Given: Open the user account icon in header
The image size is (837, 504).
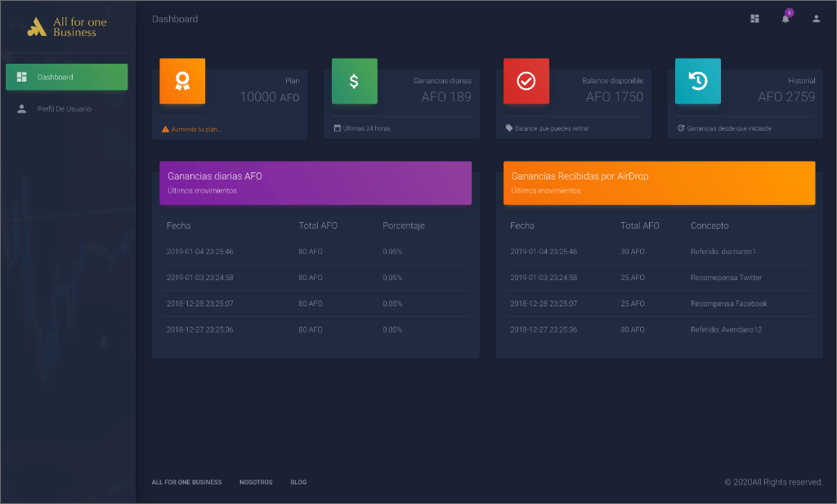Looking at the screenshot, I should tap(816, 19).
